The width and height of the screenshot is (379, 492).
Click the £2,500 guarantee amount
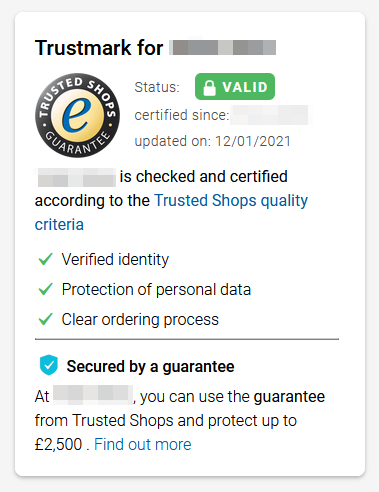coord(58,444)
